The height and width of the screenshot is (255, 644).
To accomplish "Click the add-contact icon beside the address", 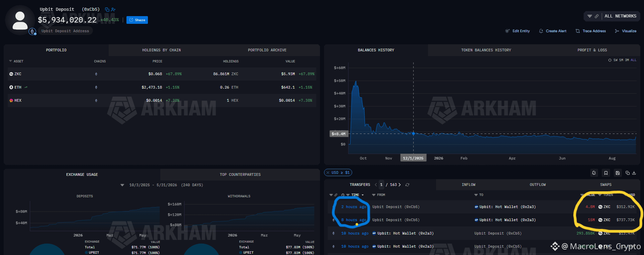I will pos(113,10).
